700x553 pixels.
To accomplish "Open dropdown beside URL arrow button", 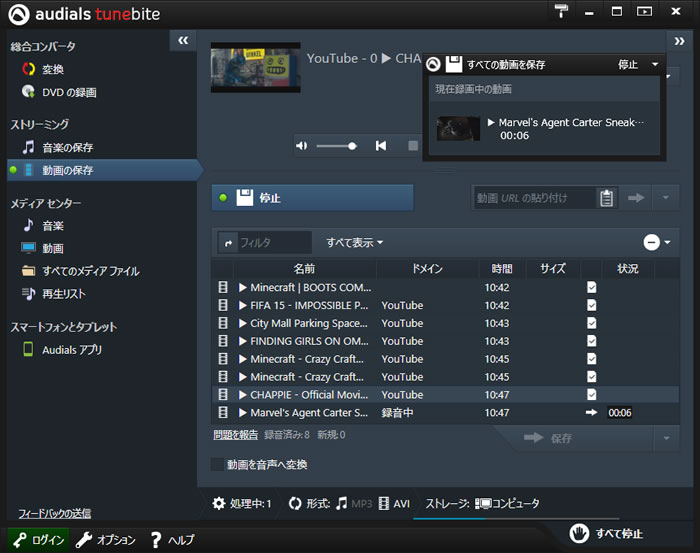I will coord(666,198).
